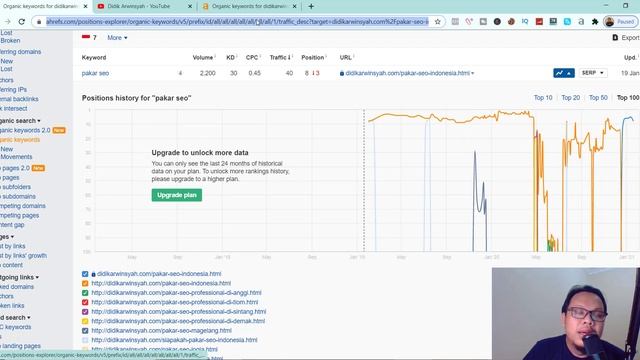This screenshot has width=640, height=360.
Task: Select the Top 100 chart range
Action: point(628,98)
